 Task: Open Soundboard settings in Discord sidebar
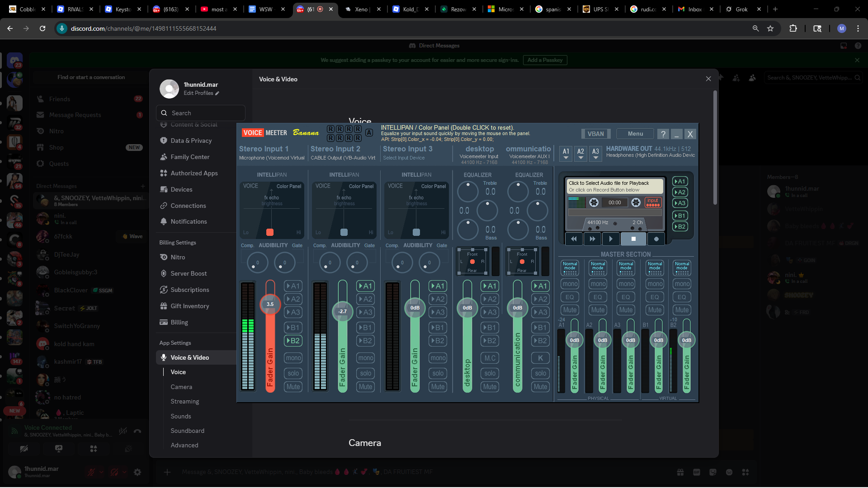pos(187,431)
